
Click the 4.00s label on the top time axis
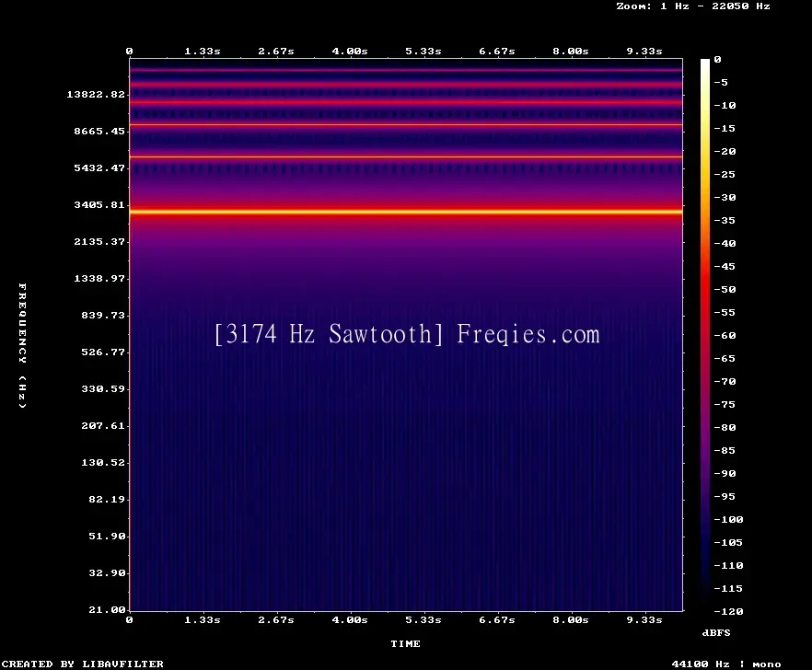[350, 52]
